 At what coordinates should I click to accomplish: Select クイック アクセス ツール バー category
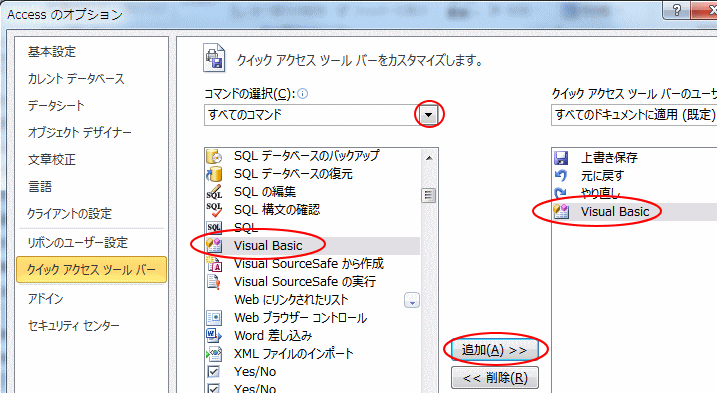(x=91, y=269)
